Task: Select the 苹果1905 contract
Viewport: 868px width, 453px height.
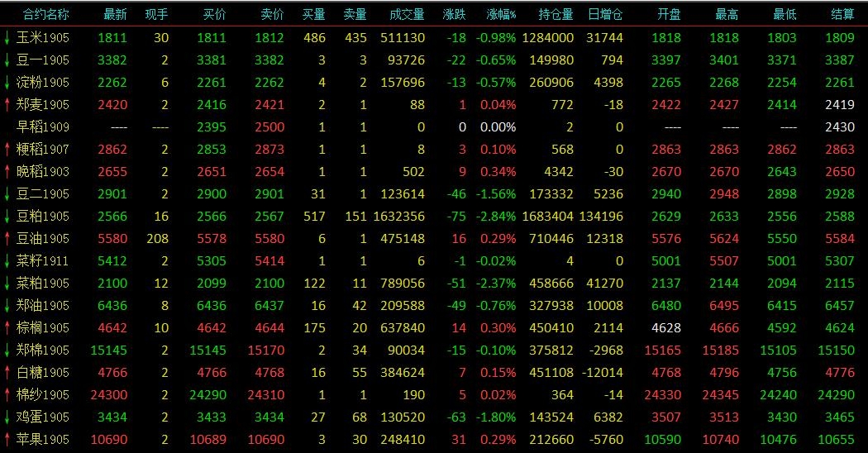Action: click(x=43, y=440)
